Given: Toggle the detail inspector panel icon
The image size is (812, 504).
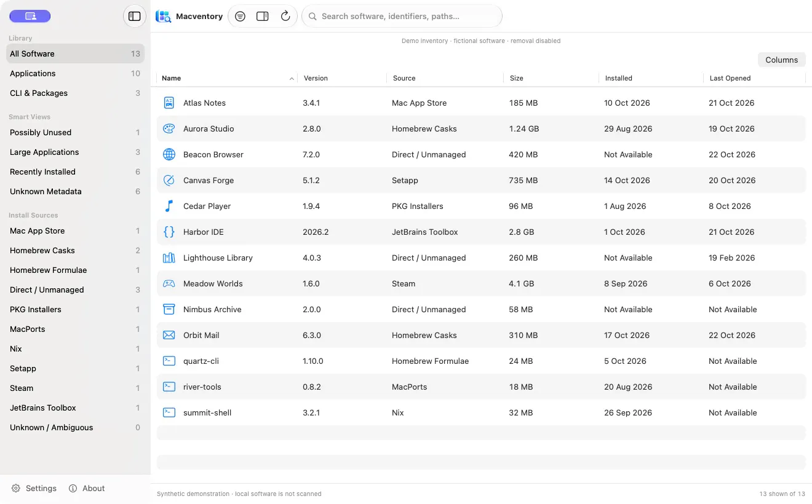Looking at the screenshot, I should tap(263, 17).
